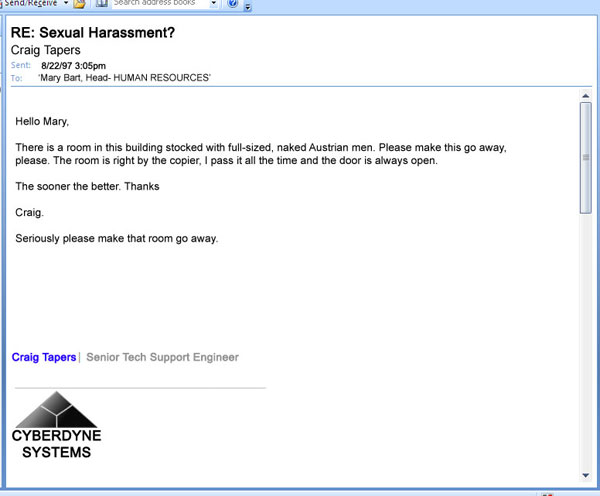Image resolution: width=600 pixels, height=496 pixels.
Task: Click the Send/Receive button
Action: [x=28, y=4]
